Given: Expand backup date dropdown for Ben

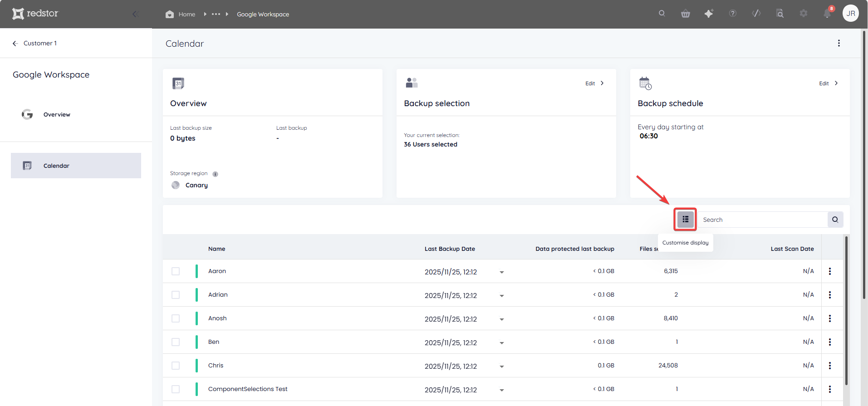Looking at the screenshot, I should [502, 343].
